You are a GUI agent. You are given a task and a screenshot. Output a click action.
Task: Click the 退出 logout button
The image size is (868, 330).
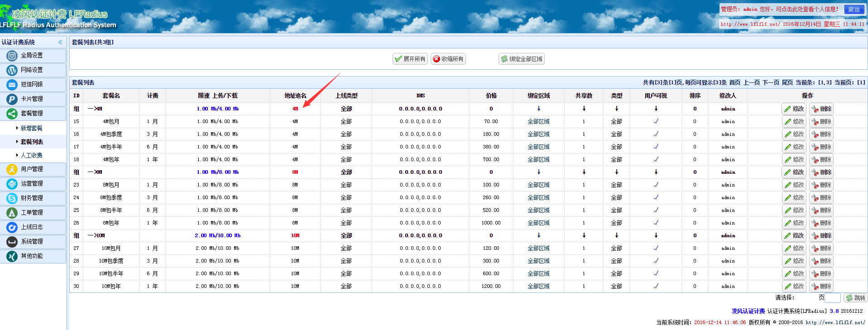tap(854, 10)
